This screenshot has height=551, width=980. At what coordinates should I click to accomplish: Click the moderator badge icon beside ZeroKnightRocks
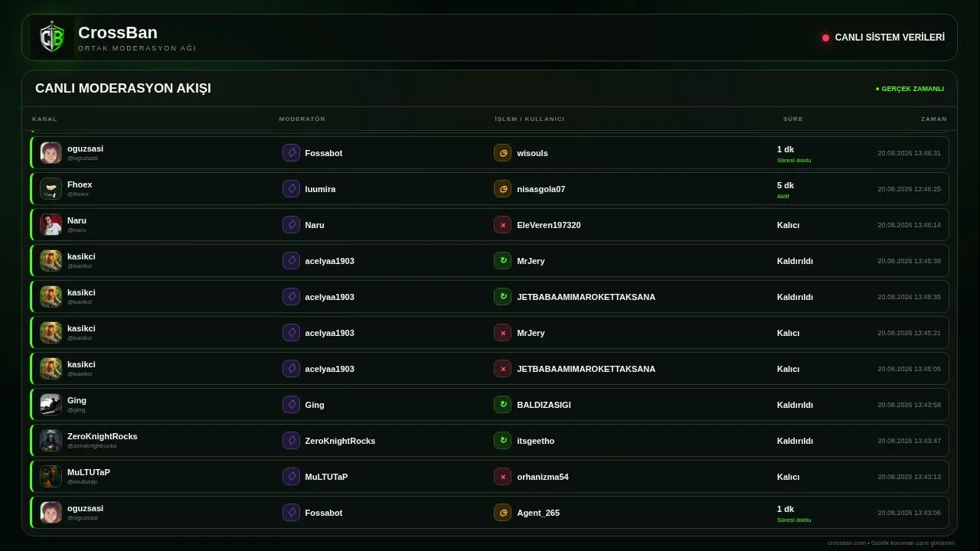coord(291,441)
